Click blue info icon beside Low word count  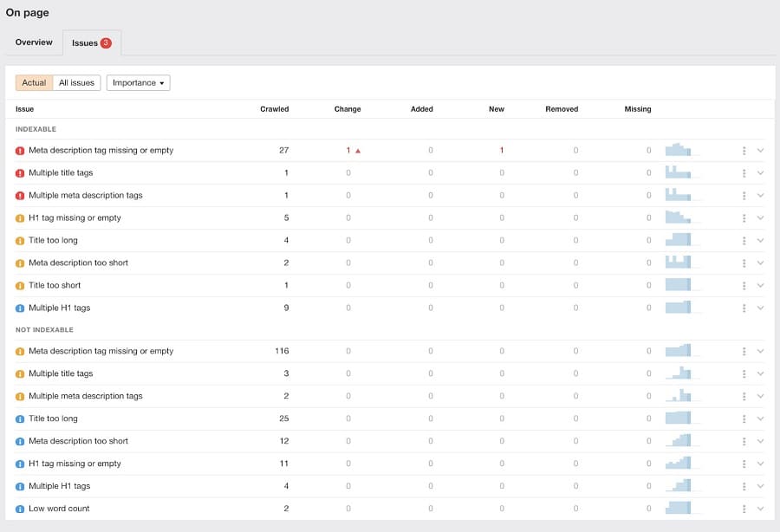pyautogui.click(x=21, y=509)
